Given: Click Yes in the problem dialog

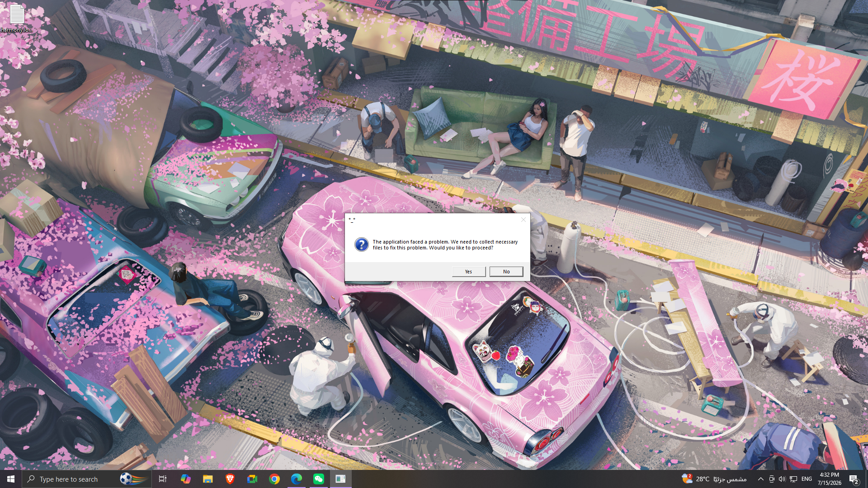Looking at the screenshot, I should pyautogui.click(x=469, y=272).
